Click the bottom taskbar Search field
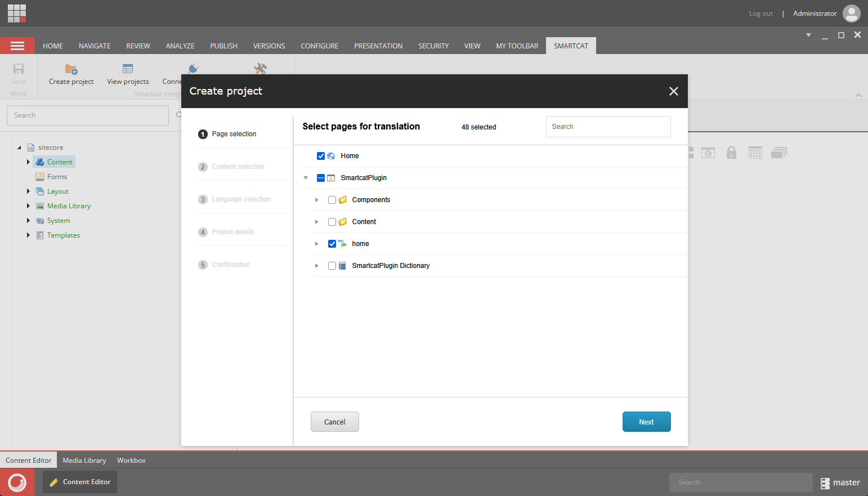Image resolution: width=868 pixels, height=496 pixels. [741, 482]
